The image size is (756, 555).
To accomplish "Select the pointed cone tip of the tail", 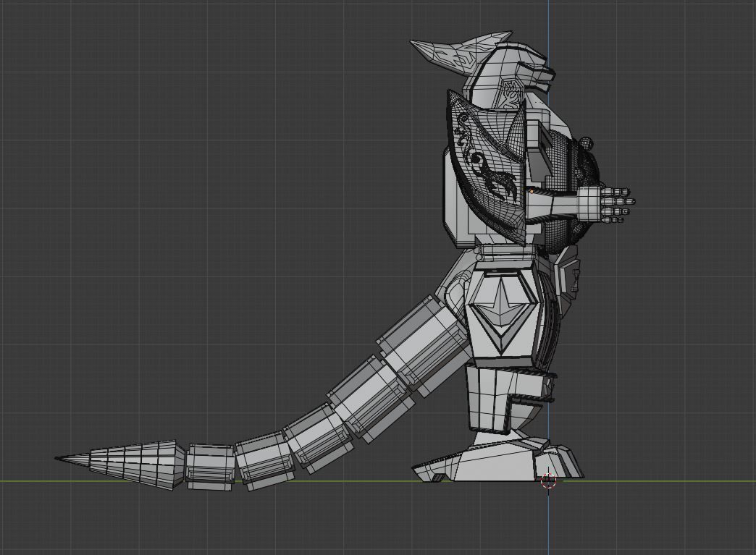I will [x=120, y=465].
